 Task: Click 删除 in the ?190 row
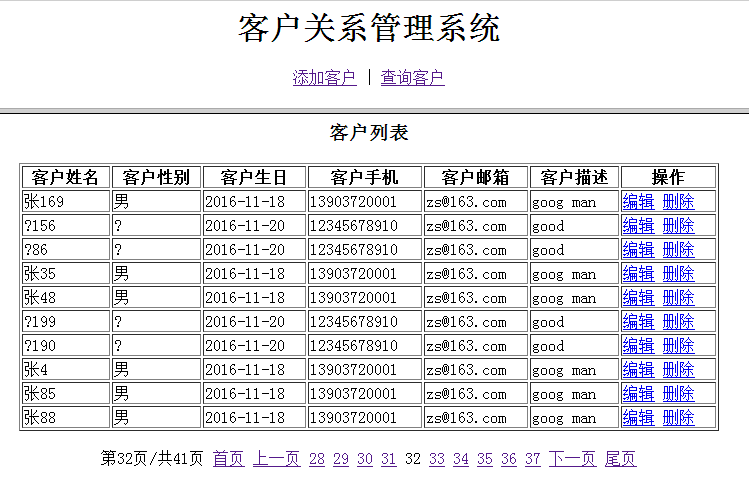678,345
